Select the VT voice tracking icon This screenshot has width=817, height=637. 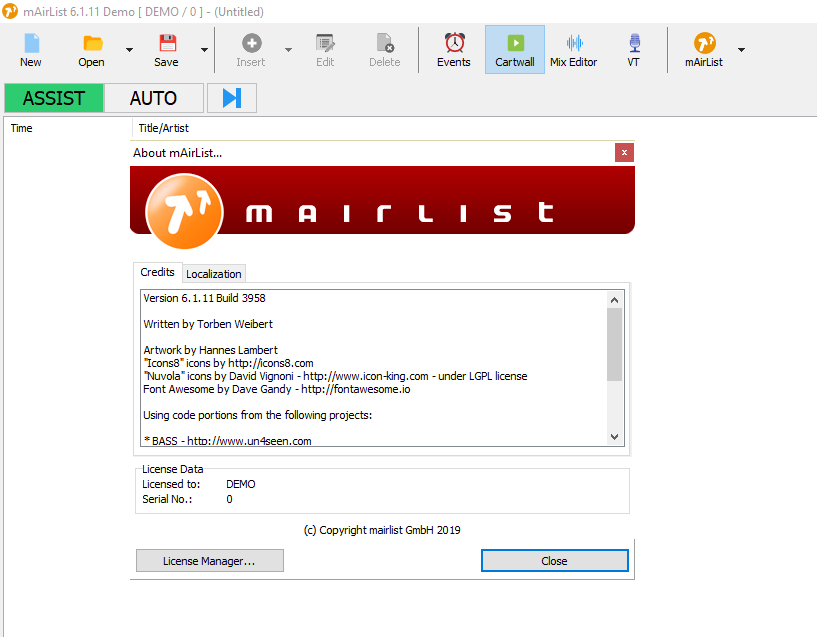point(633,48)
